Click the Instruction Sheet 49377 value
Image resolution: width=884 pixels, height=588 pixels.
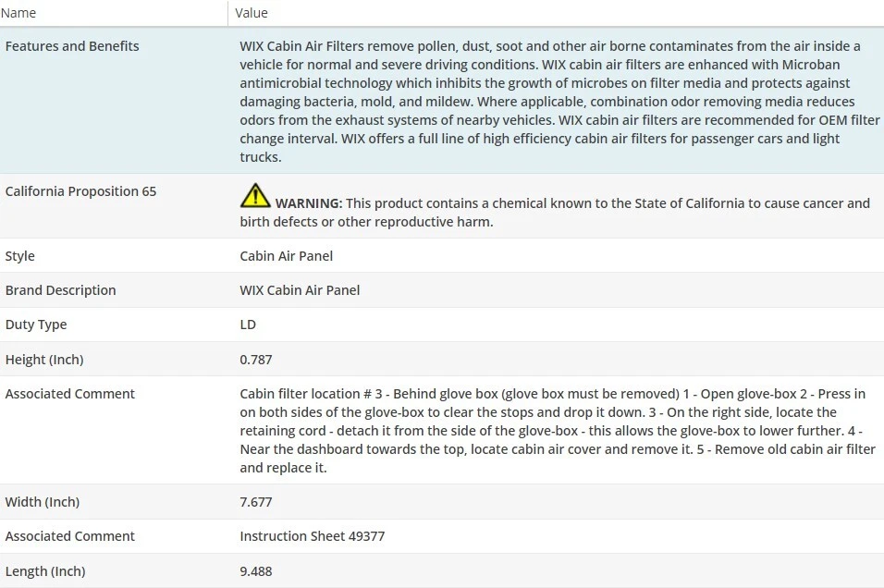[x=312, y=536]
